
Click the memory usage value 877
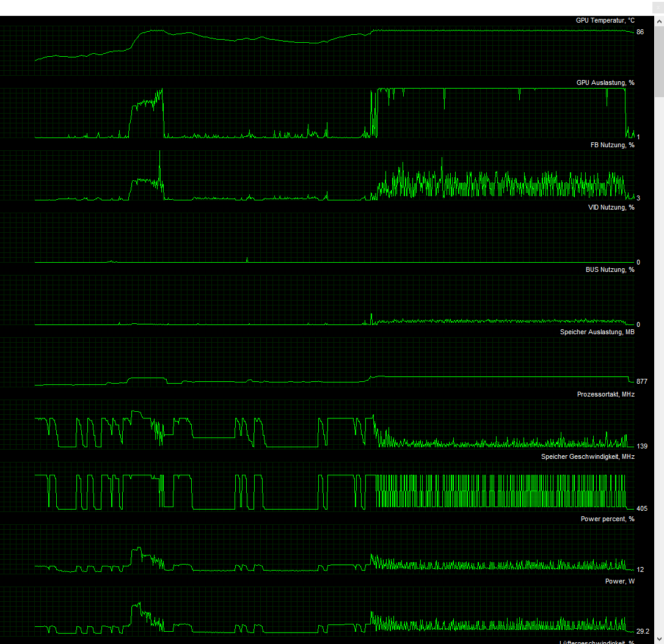(641, 381)
